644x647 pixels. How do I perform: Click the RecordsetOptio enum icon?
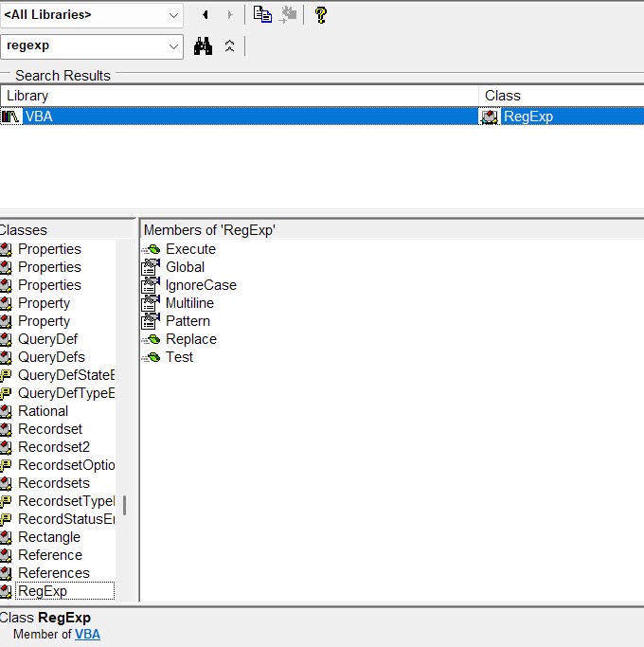(x=6, y=465)
